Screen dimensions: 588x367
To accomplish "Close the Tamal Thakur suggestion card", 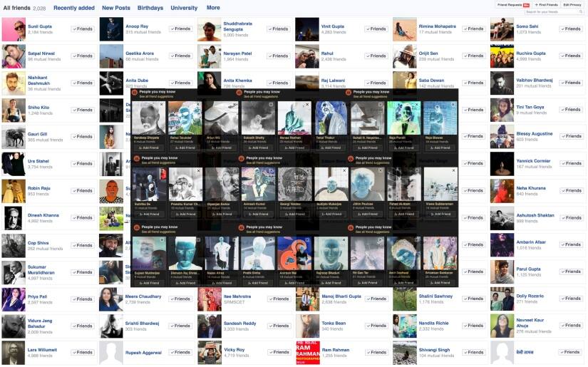I will [344, 105].
